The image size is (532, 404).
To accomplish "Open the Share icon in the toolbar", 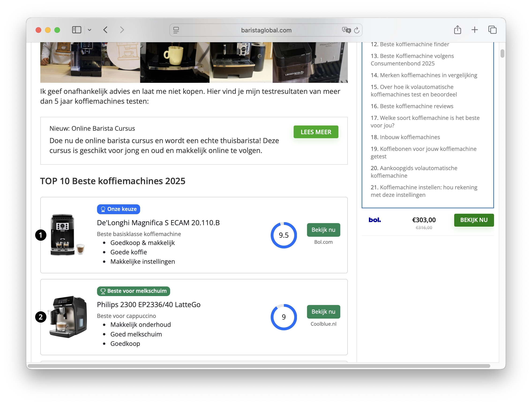I will 457,30.
